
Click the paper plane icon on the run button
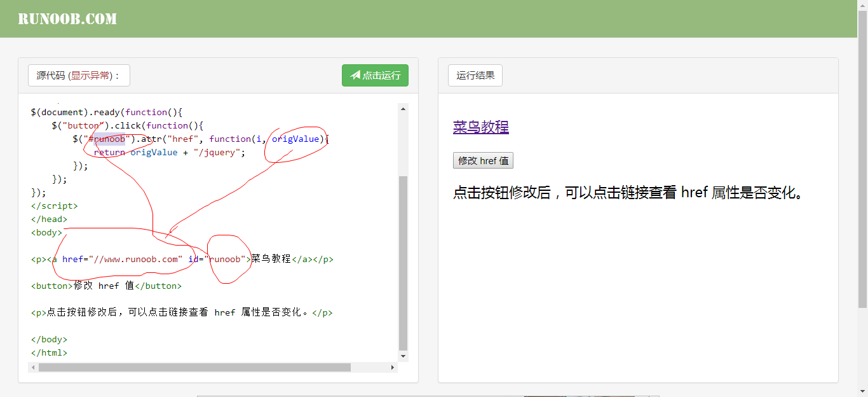point(355,75)
